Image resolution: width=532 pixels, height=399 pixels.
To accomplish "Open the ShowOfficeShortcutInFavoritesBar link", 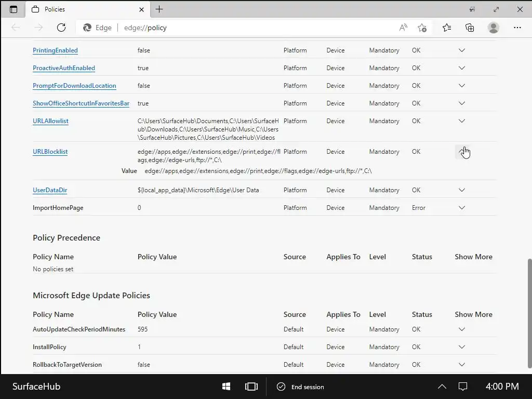I will pos(81,103).
